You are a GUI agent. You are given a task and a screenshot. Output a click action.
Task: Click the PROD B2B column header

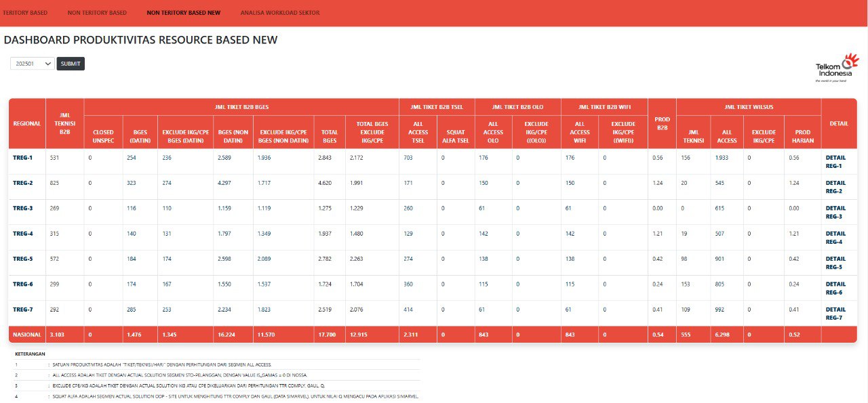tap(662, 123)
